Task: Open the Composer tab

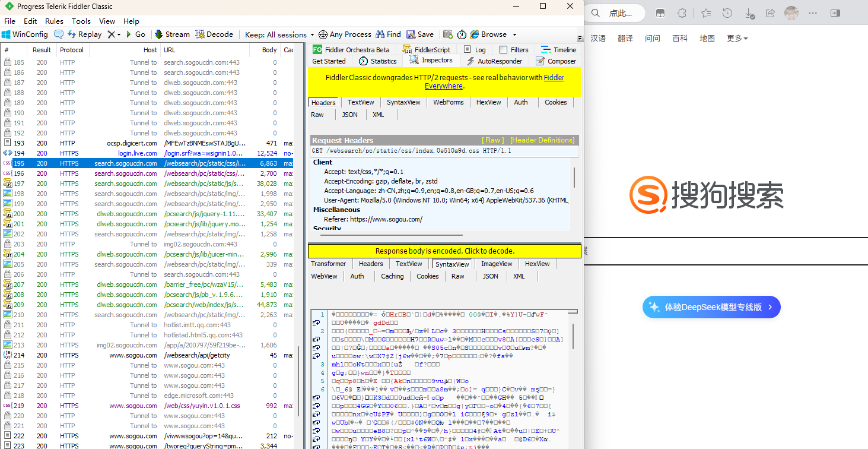Action: click(556, 61)
